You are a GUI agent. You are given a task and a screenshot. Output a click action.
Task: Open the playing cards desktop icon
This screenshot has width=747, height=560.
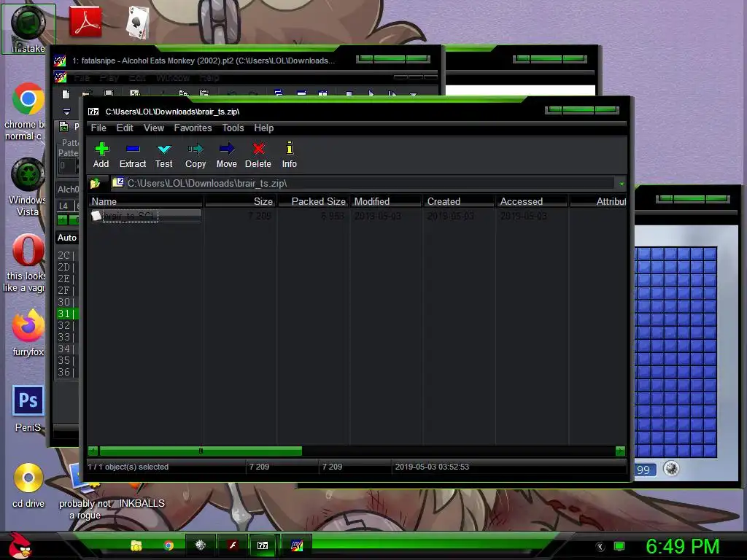coord(137,22)
